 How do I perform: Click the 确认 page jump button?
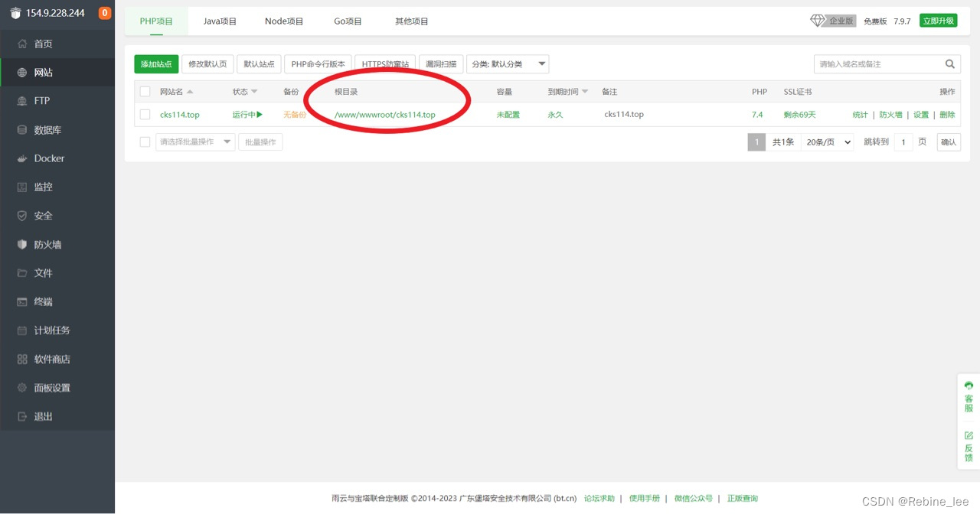949,142
